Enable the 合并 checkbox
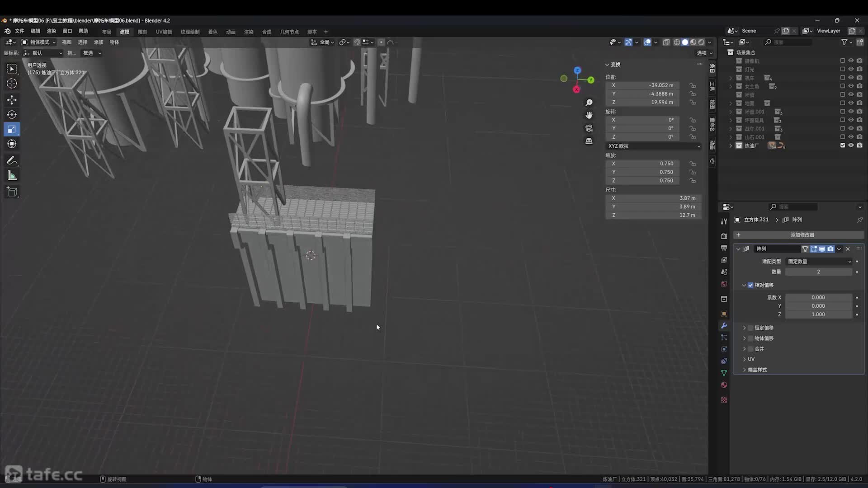The width and height of the screenshot is (868, 488). click(x=750, y=349)
